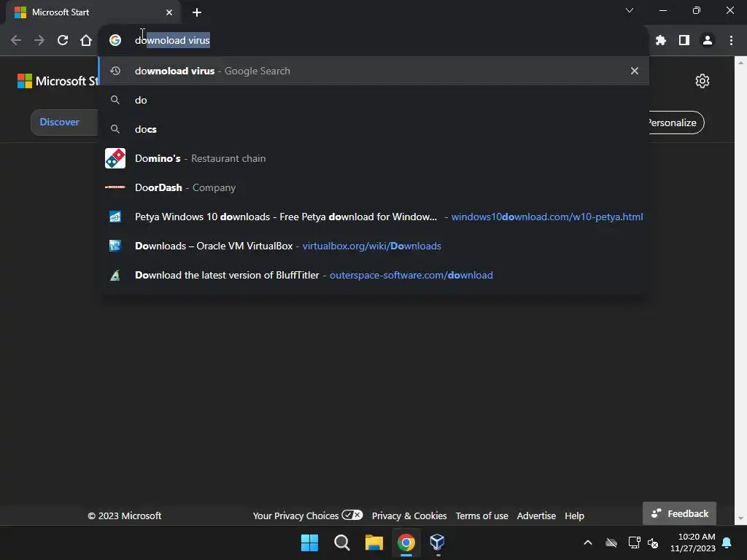The image size is (747, 560).
Task: Open the Chrome profile avatar
Action: (708, 41)
